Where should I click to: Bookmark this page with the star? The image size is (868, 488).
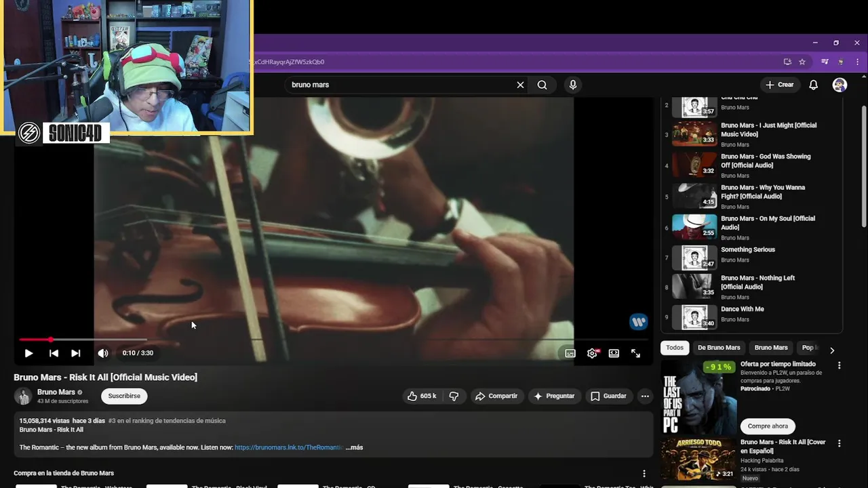coord(802,62)
